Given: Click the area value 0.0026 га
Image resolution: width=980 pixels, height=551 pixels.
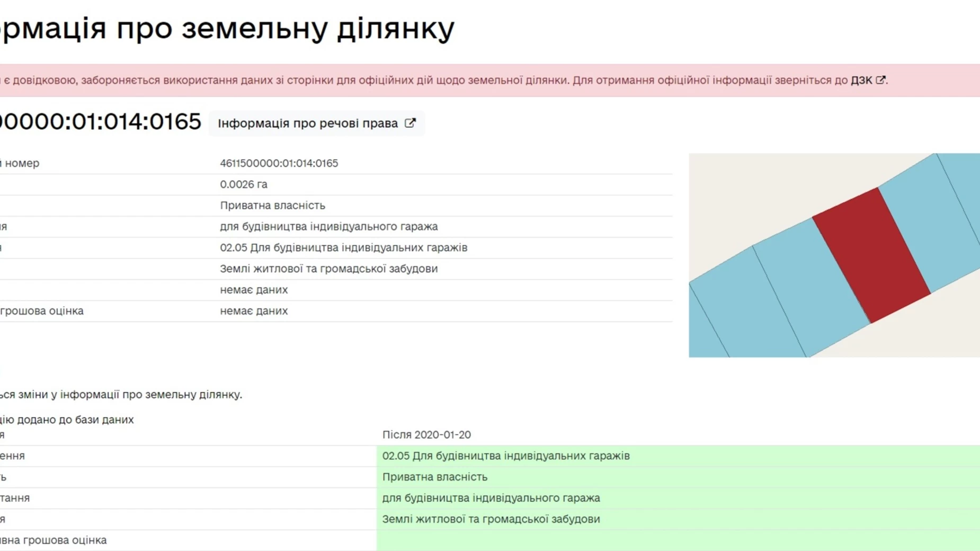Looking at the screenshot, I should (x=244, y=184).
